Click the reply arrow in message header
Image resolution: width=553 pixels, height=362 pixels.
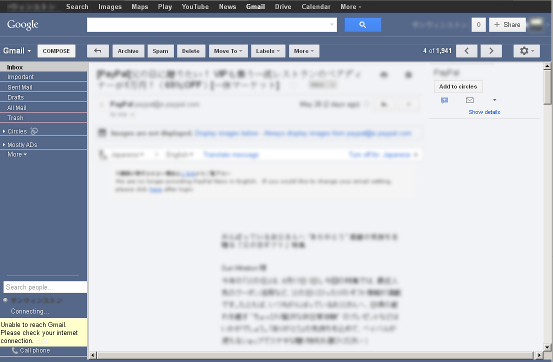[x=384, y=104]
